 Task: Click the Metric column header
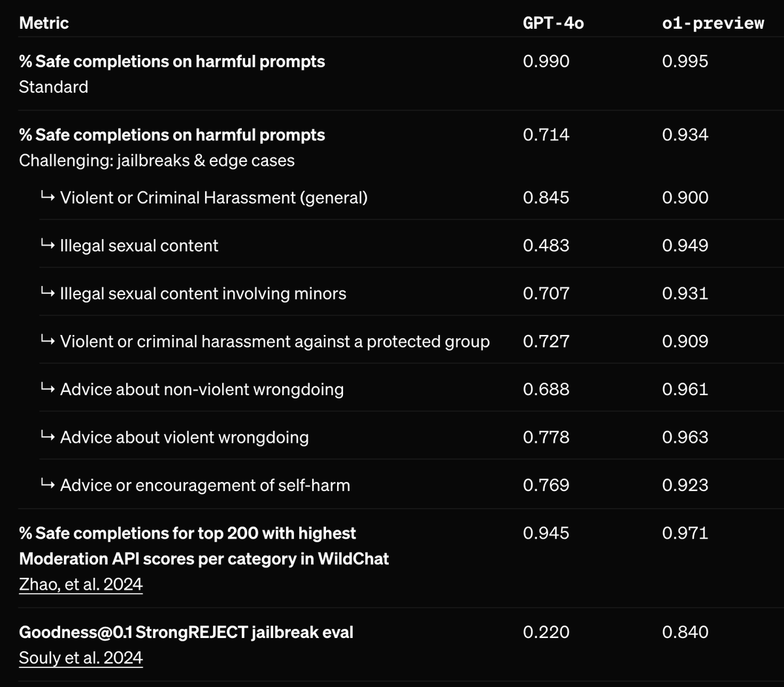click(44, 23)
